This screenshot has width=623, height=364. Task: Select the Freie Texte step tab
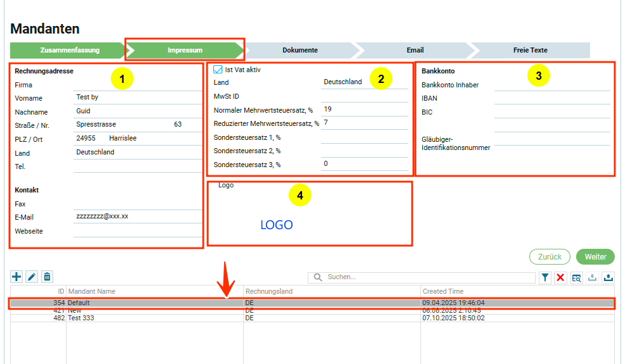point(530,50)
